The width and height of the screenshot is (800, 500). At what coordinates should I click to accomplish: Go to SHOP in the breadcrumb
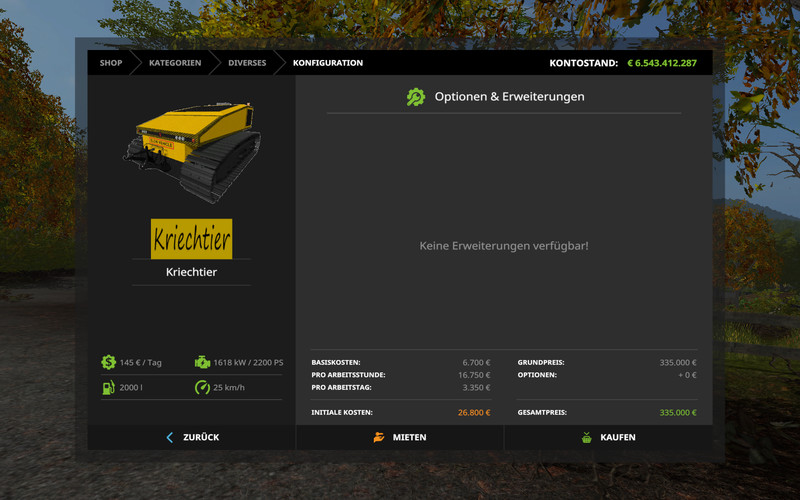pyautogui.click(x=111, y=63)
